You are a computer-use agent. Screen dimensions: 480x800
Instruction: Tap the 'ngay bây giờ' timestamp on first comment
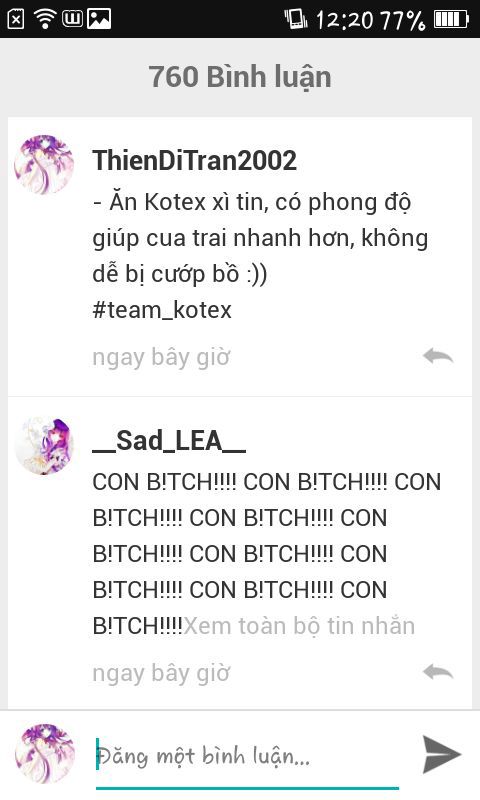pyautogui.click(x=161, y=357)
